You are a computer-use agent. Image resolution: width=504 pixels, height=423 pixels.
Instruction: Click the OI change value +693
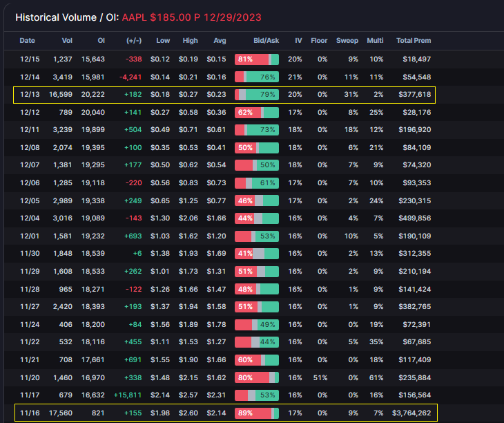(x=133, y=236)
